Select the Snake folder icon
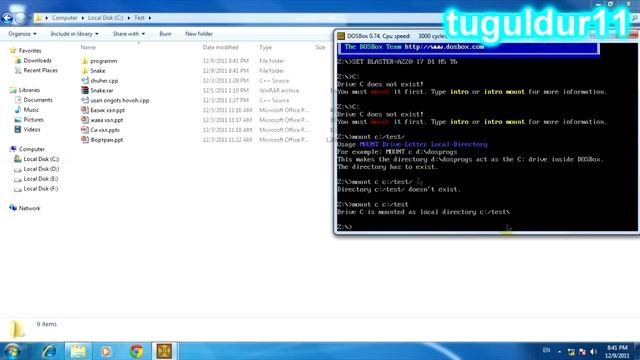Viewport: 640px width, 360px height. coord(84,71)
